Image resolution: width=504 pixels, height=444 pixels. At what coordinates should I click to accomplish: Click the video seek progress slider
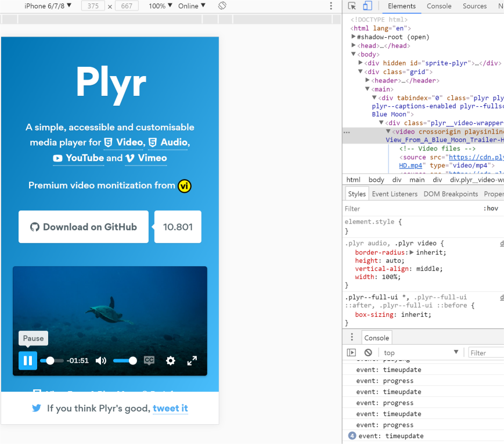tap(52, 361)
